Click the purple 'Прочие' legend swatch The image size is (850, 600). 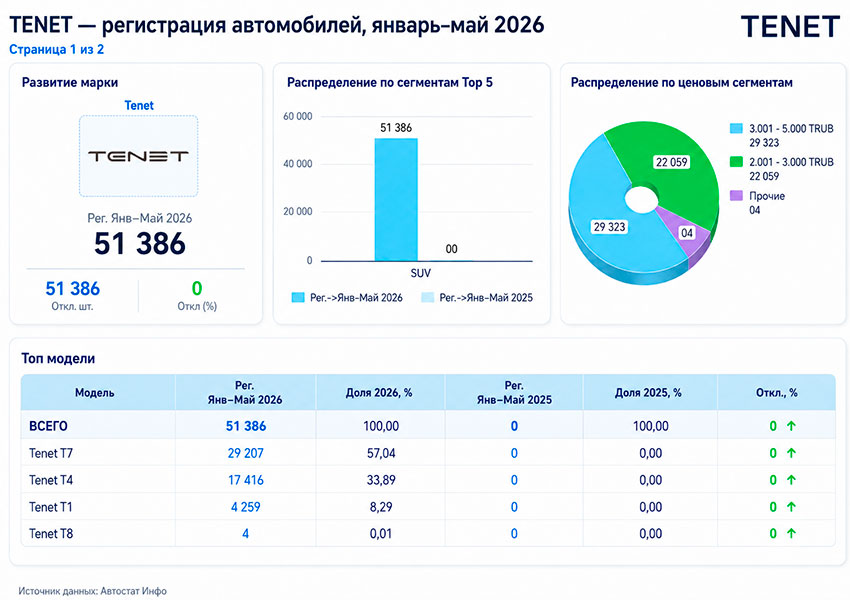point(736,196)
